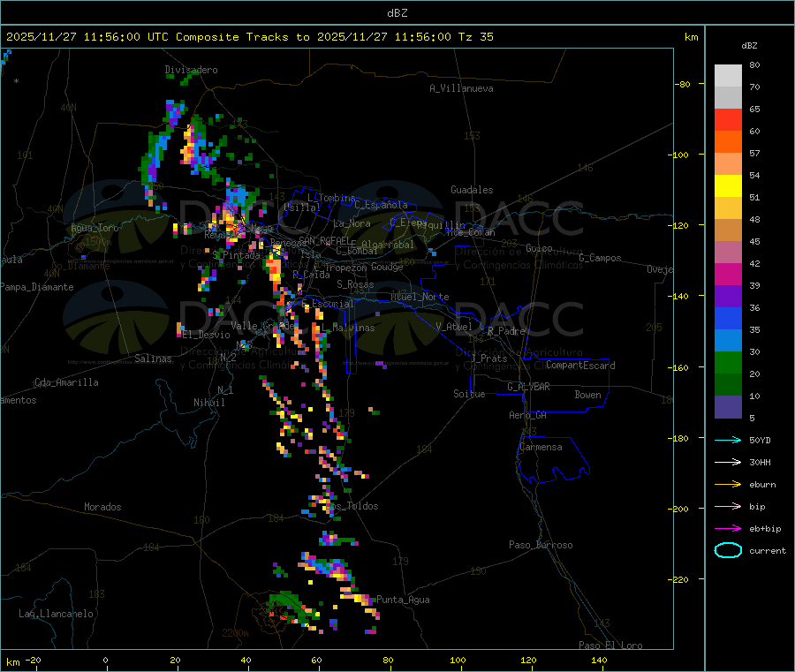The height and width of the screenshot is (672, 795).
Task: Click the white 30HM arrow icon
Action: [x=728, y=462]
